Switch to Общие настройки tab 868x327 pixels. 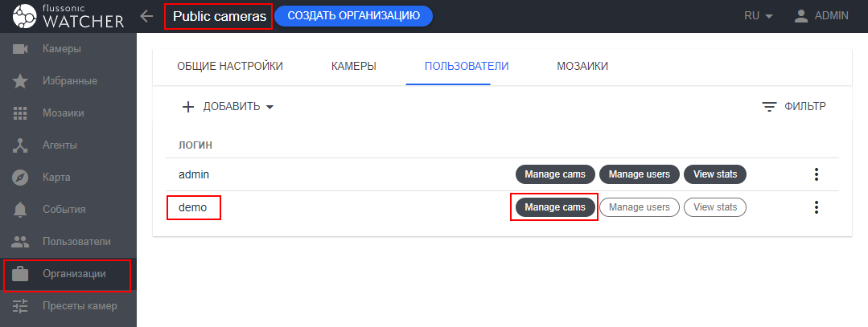coord(230,66)
